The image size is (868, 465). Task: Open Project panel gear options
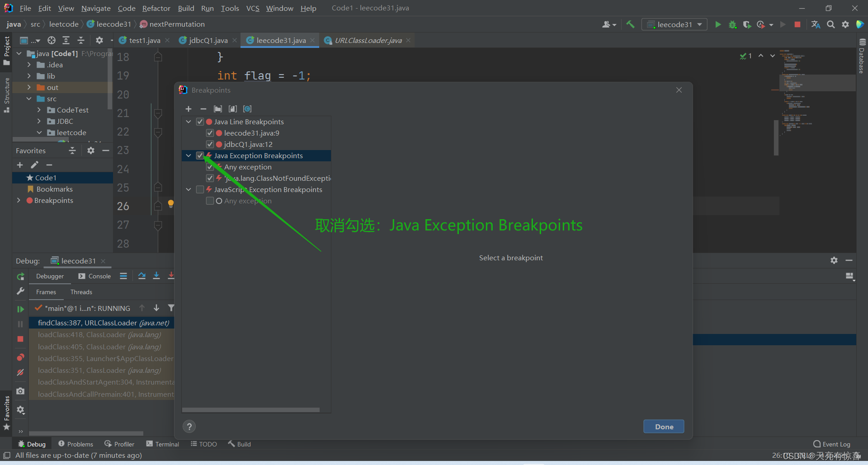tap(99, 40)
